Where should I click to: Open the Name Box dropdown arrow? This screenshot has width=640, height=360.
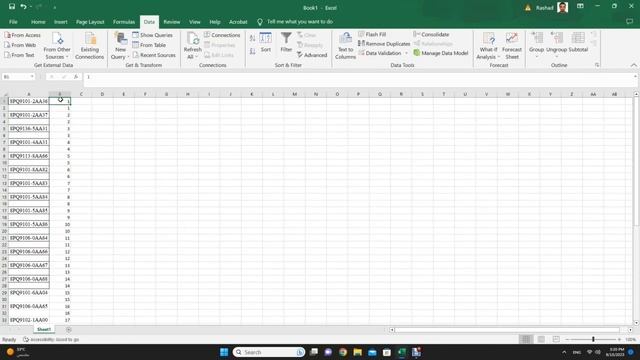32,77
